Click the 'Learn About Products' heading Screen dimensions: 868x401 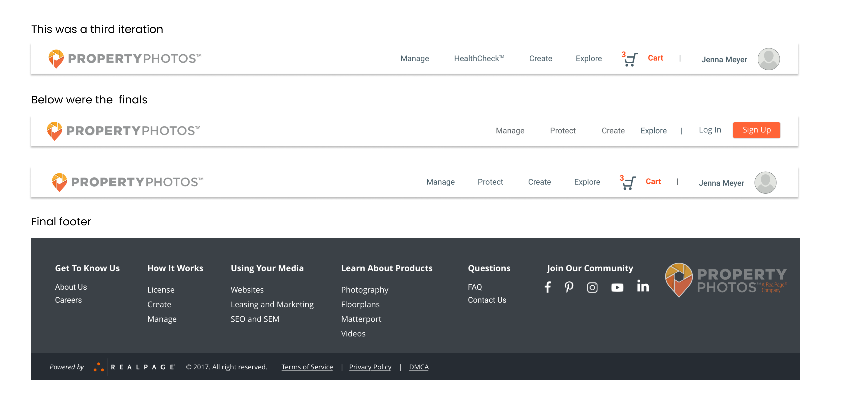(x=387, y=268)
